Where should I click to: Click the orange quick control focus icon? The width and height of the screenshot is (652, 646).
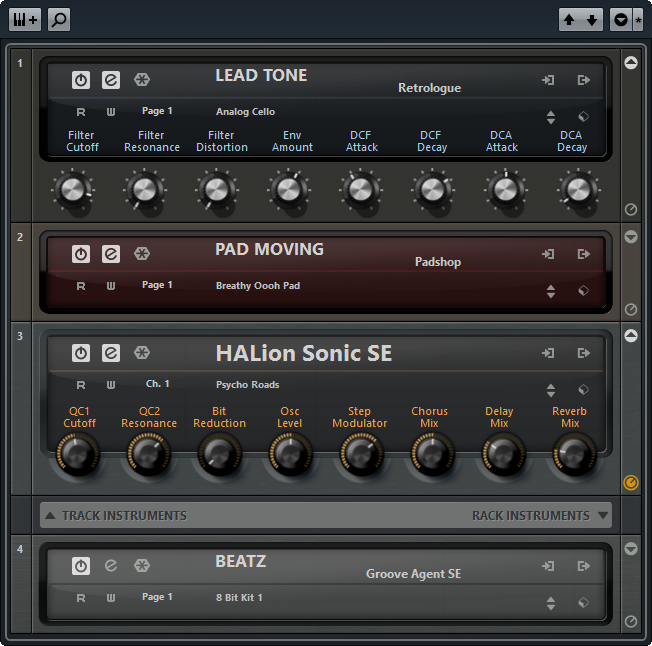click(x=631, y=483)
